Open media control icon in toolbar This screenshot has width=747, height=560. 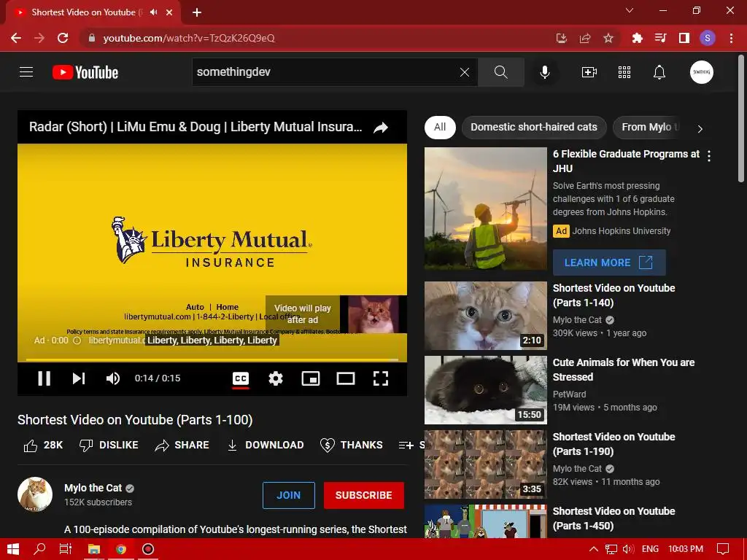(x=660, y=38)
